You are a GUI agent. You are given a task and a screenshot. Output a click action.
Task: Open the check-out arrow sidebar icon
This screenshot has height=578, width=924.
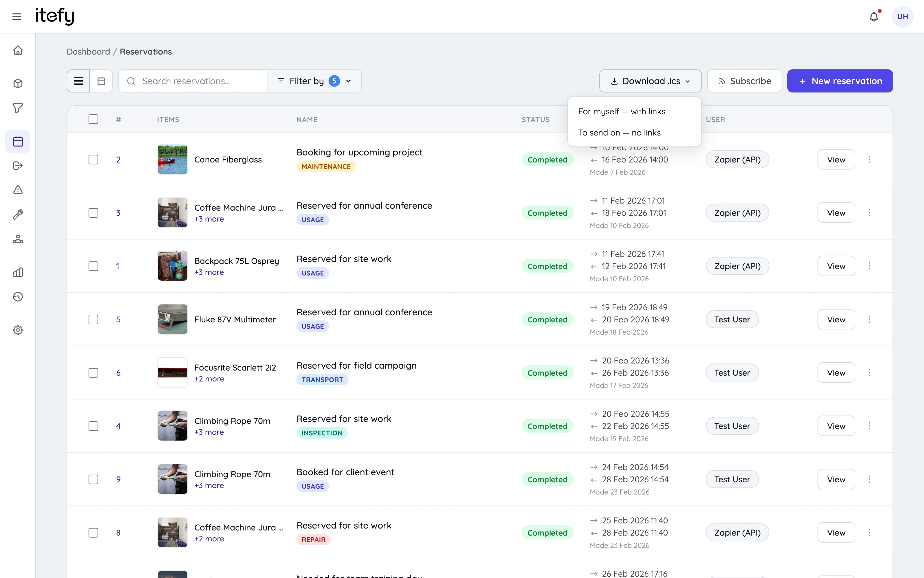(x=18, y=165)
